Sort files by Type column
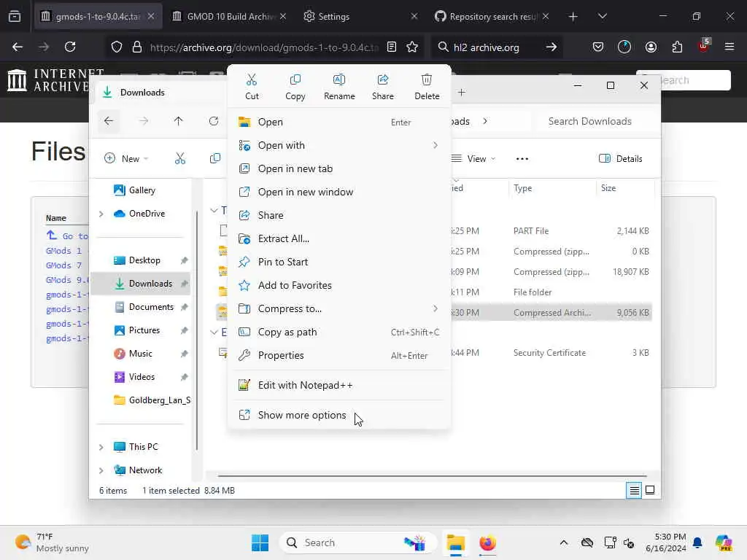 pyautogui.click(x=551, y=188)
